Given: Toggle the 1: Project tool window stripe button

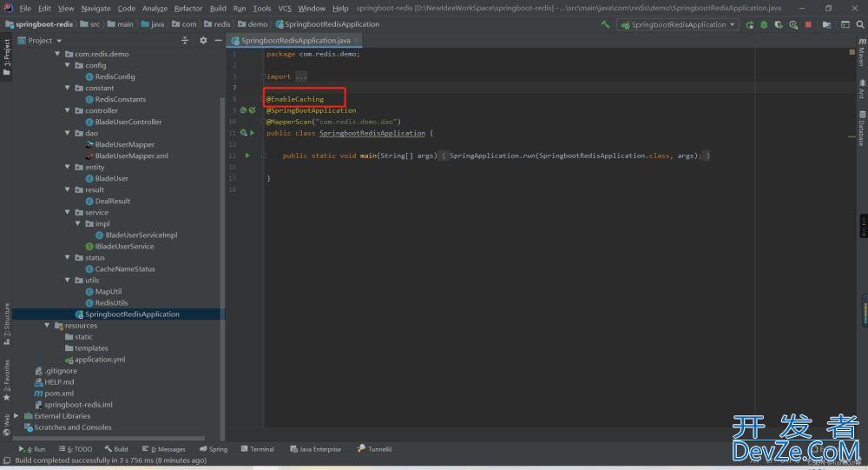Looking at the screenshot, I should tap(6, 57).
